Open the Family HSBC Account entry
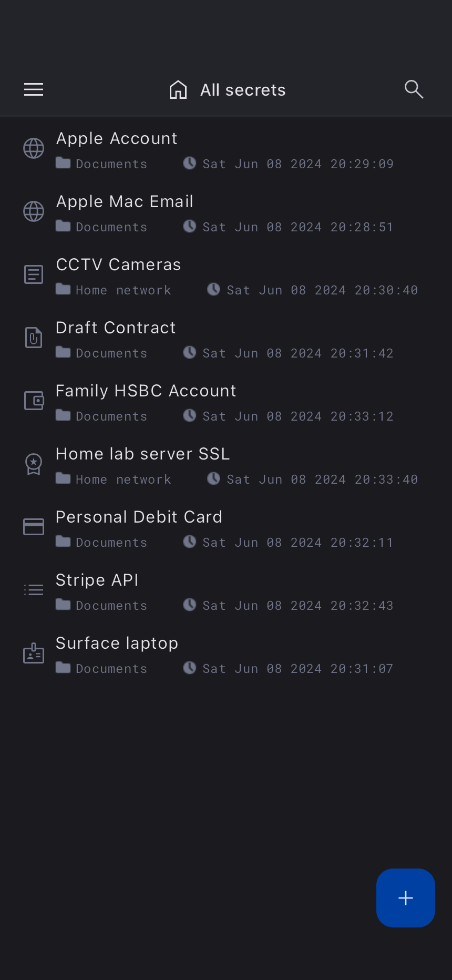The height and width of the screenshot is (980, 452). tap(146, 391)
